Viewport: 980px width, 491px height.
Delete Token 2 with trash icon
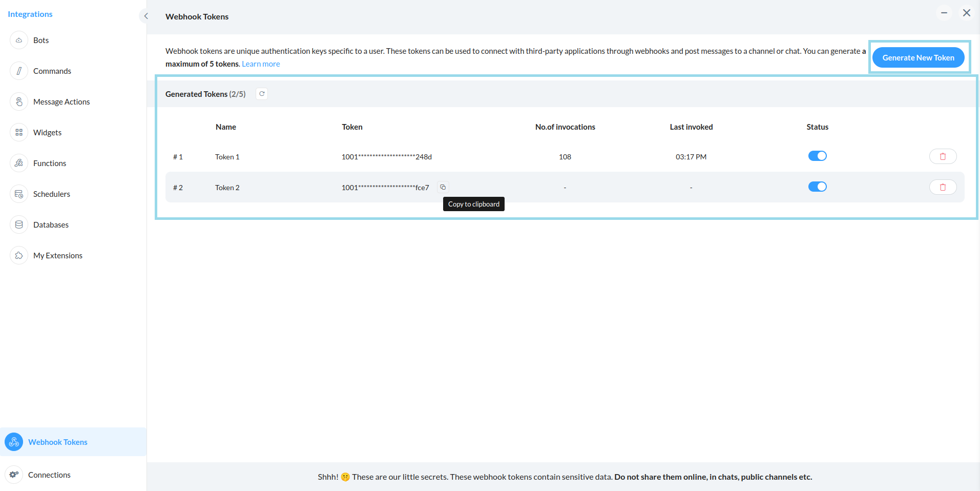point(943,187)
